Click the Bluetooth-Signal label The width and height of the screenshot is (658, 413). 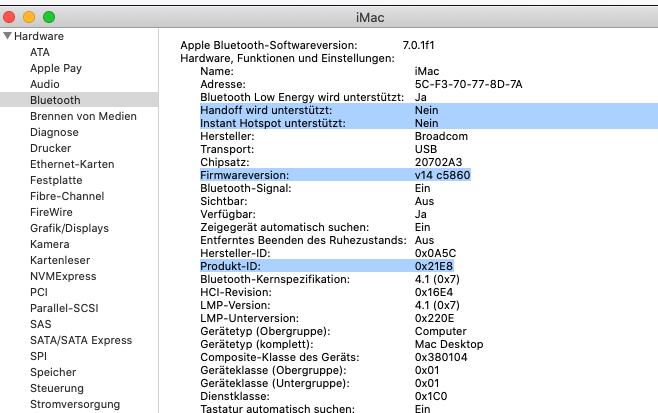pyautogui.click(x=245, y=188)
